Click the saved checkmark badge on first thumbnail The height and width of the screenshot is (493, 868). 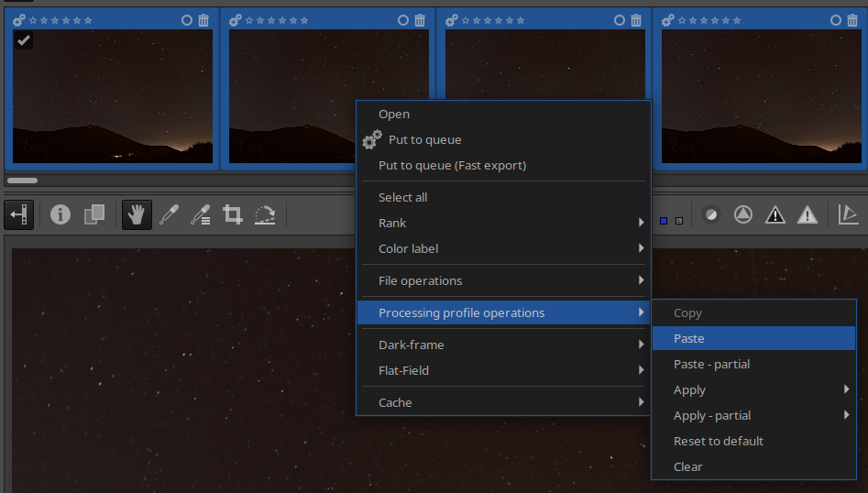[x=23, y=40]
